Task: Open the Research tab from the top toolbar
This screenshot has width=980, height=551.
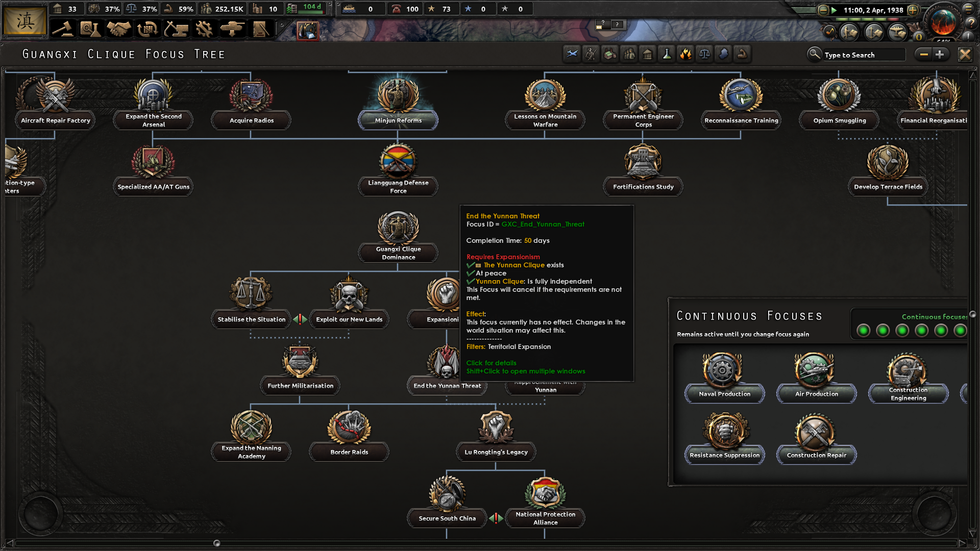Action: 90,29
